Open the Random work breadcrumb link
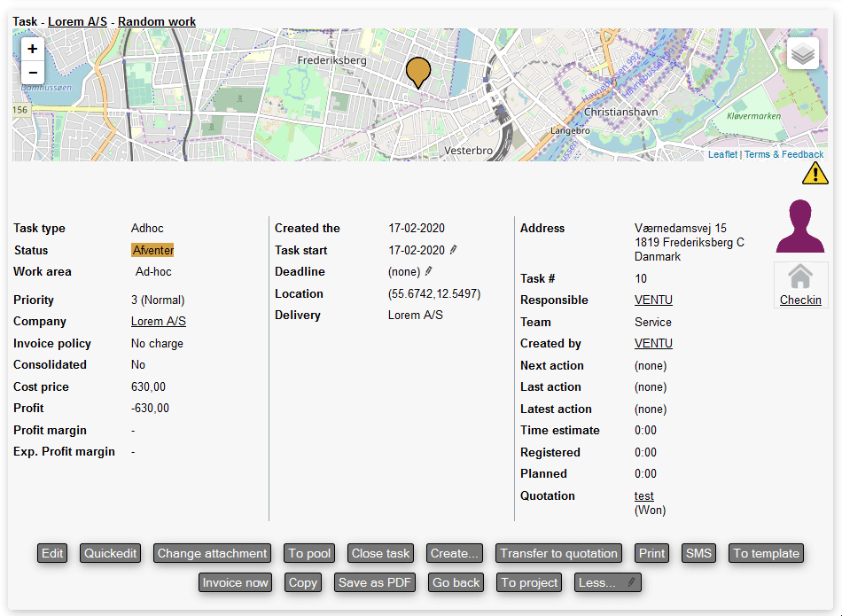The width and height of the screenshot is (842, 616). click(x=157, y=21)
